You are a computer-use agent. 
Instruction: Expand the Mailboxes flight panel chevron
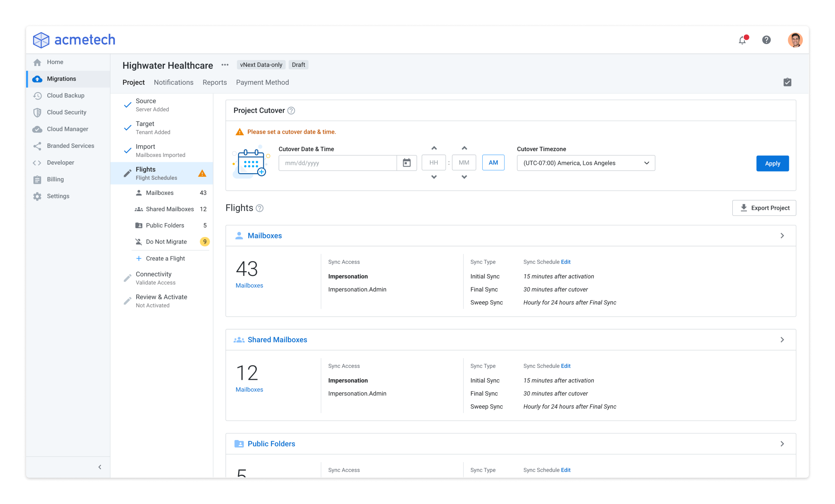pos(782,235)
